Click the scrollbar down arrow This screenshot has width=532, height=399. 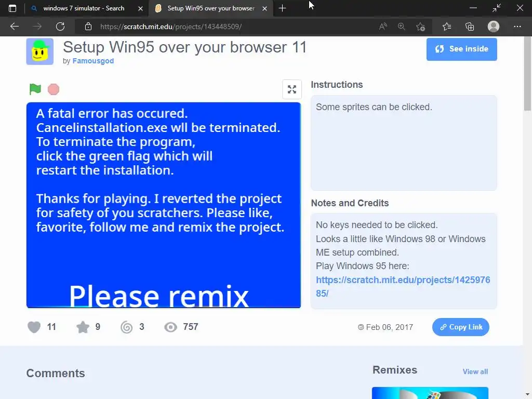point(528,395)
